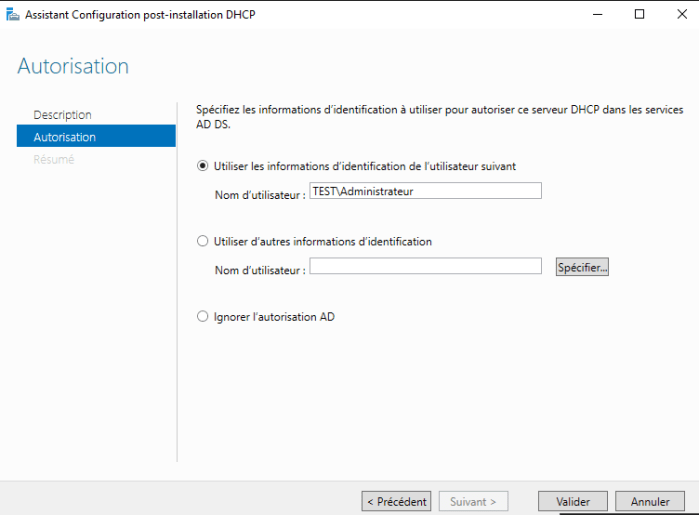Cancel the wizard with Annuler
The width and height of the screenshot is (699, 515).
[x=650, y=501]
